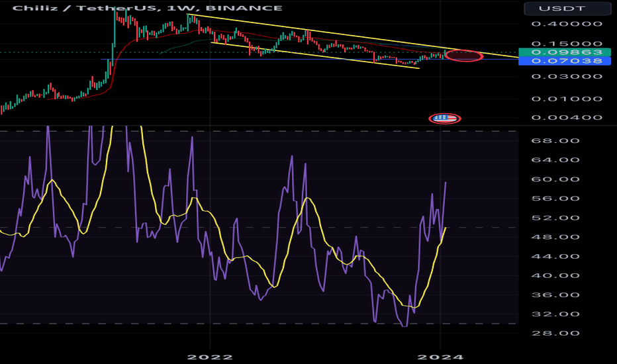Viewport: 617px width, 364px height.
Task: Click the 2022 label on the time axis
Action: point(210,357)
